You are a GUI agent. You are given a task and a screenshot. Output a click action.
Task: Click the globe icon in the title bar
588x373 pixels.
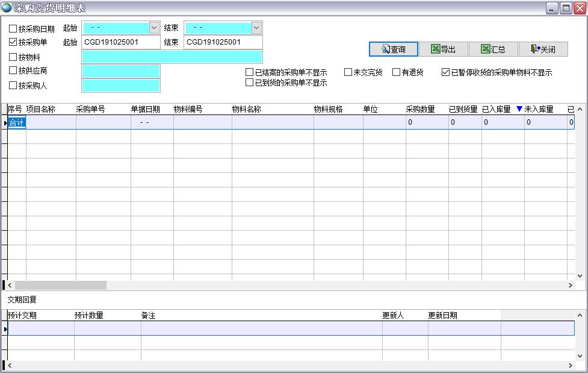pos(7,6)
